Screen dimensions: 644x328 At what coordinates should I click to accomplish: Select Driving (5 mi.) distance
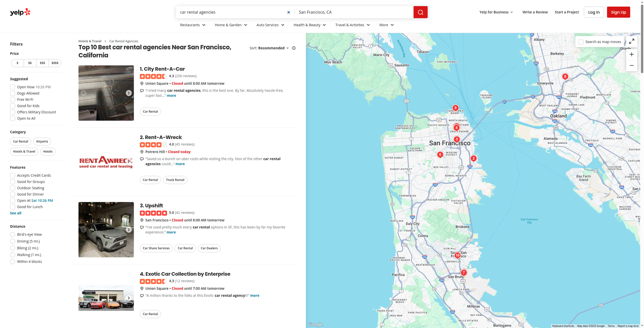pos(12,241)
